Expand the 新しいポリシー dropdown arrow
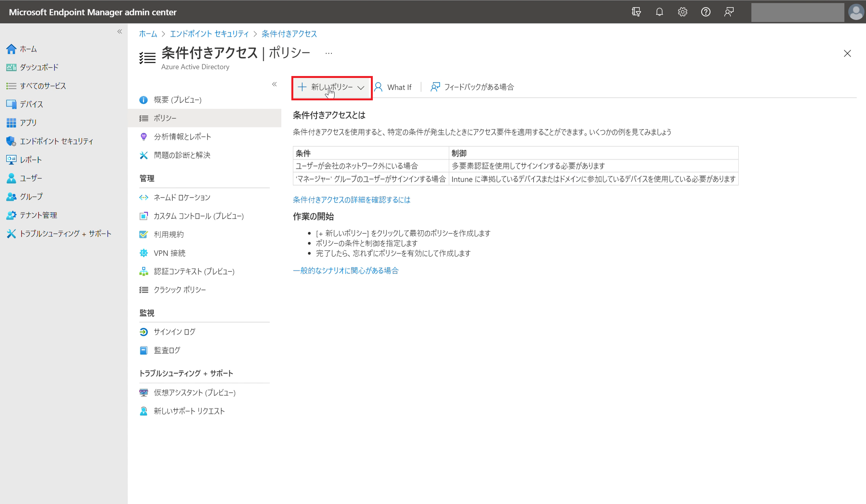This screenshot has height=504, width=866. (361, 88)
